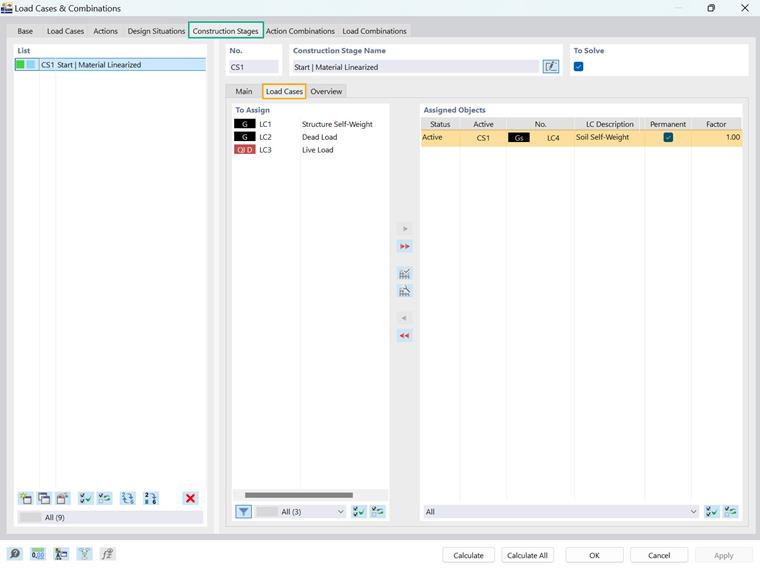The width and height of the screenshot is (760, 570).
Task: Select all in To Assign list icon
Action: pos(359,511)
